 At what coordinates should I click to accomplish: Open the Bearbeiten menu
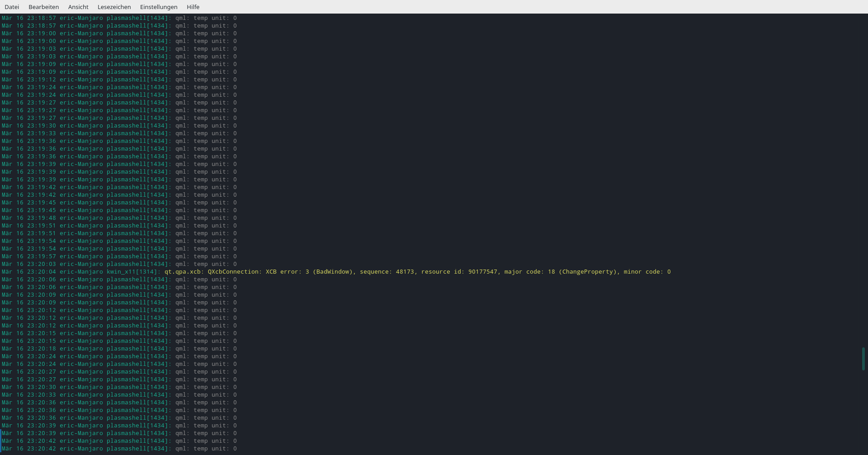43,7
